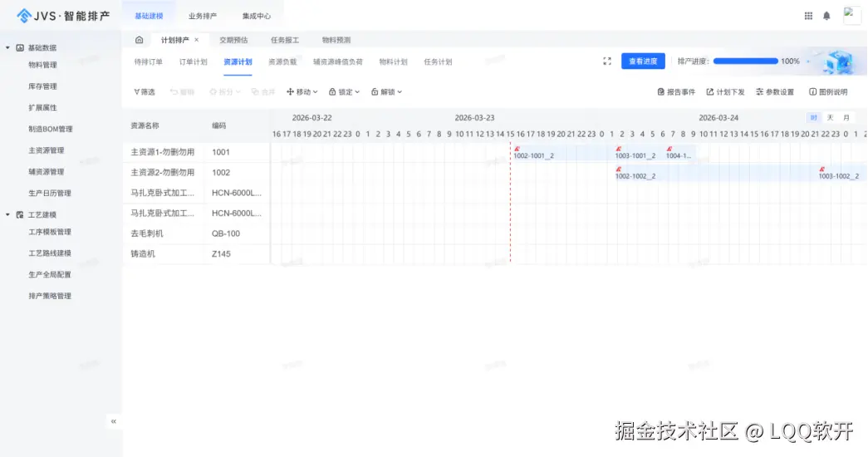
Task: Open the apps grid icon
Action: [808, 16]
